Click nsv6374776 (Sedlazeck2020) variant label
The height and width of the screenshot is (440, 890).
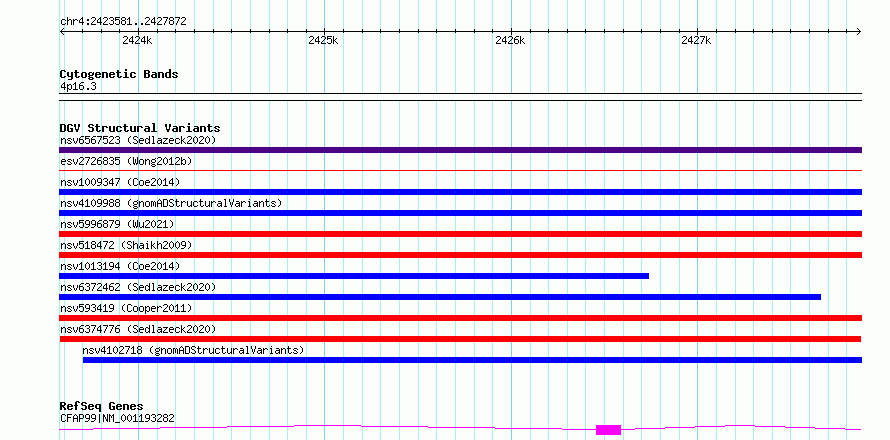(x=138, y=329)
